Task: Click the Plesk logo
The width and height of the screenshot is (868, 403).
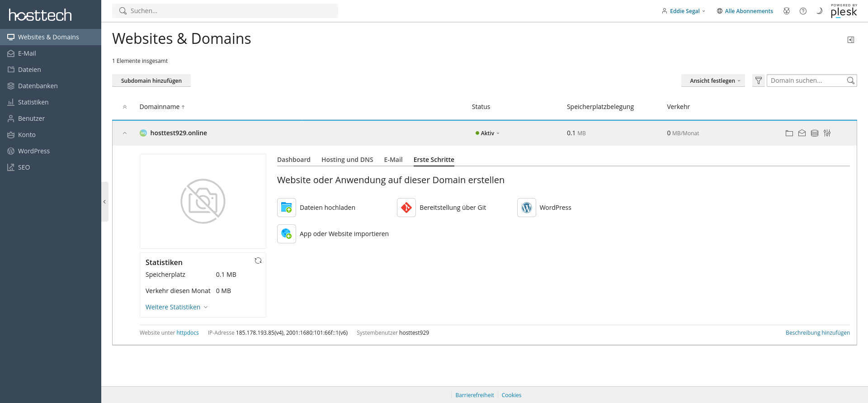Action: tap(844, 11)
